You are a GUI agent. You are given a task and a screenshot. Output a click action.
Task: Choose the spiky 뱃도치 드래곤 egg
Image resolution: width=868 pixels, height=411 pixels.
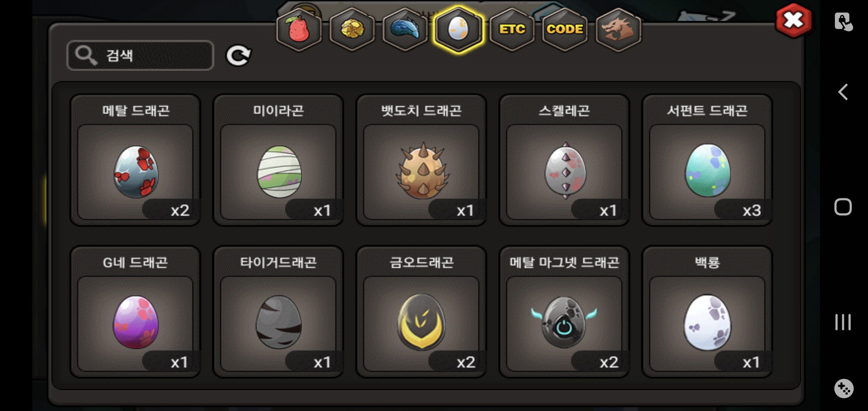click(x=421, y=160)
